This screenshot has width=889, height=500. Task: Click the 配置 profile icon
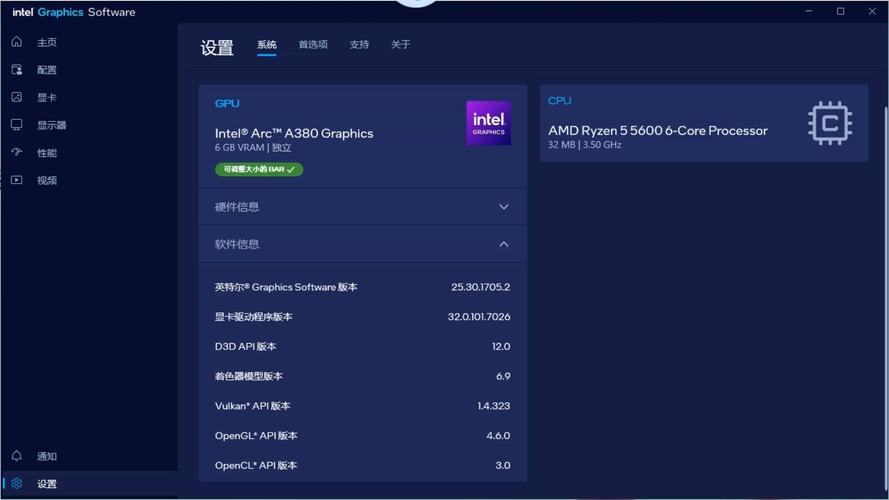(x=16, y=69)
